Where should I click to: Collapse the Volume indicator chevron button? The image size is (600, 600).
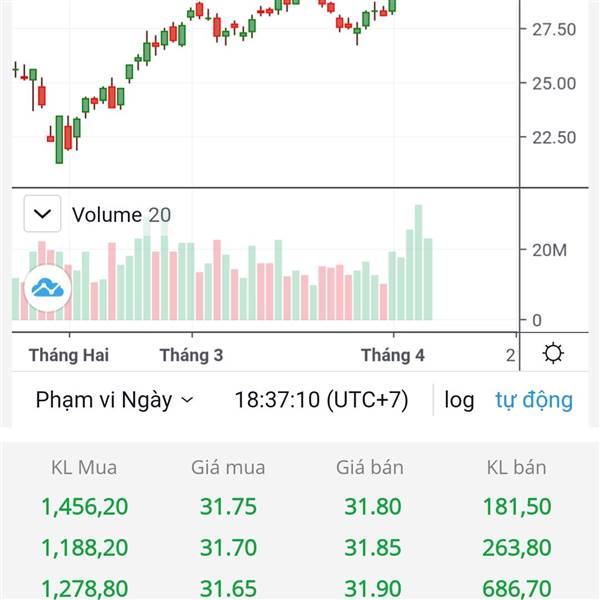(42, 214)
